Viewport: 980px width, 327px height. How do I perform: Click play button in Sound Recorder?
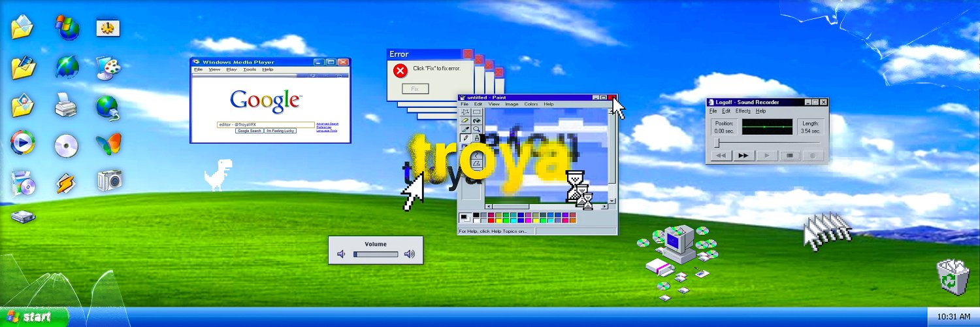tap(767, 156)
